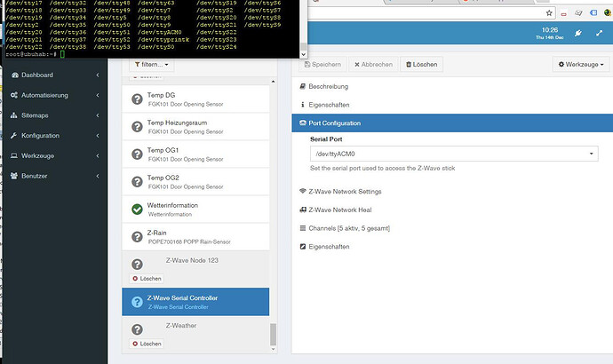Expand the Sitemaps menu chevron

pyautogui.click(x=98, y=115)
